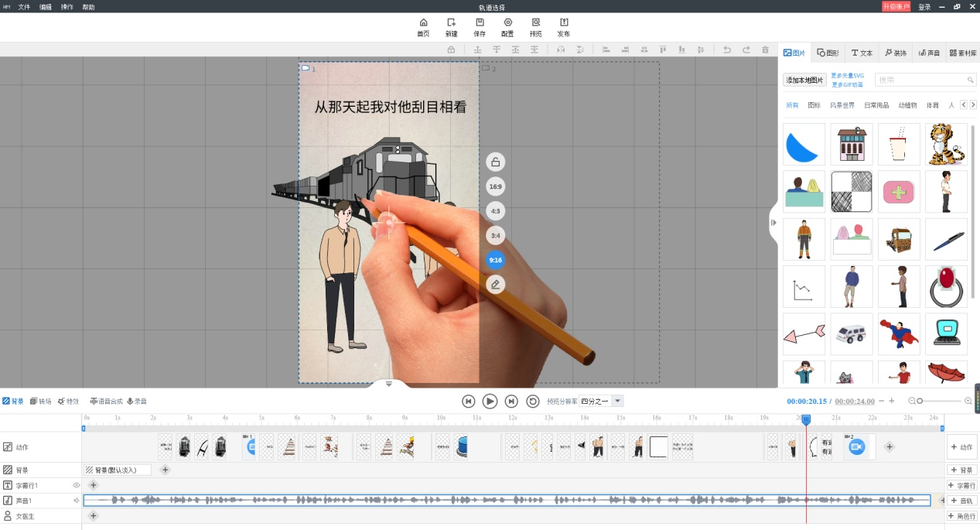980x530 pixels.
Task: Open the 预览分辨率 四分之一 dropdown
Action: pos(617,401)
